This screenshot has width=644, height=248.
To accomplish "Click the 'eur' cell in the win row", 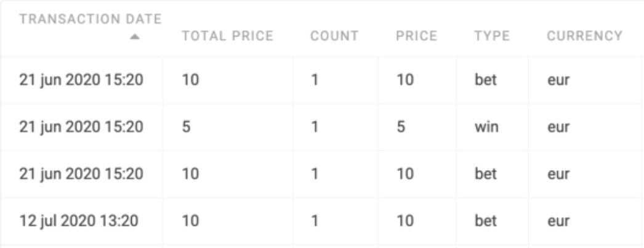I will coord(558,127).
